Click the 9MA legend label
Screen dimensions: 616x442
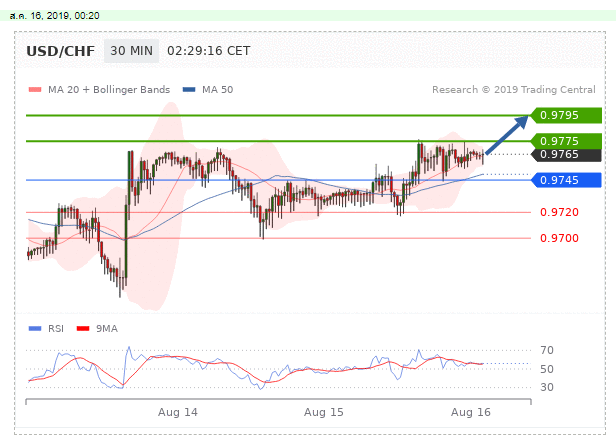click(x=107, y=328)
